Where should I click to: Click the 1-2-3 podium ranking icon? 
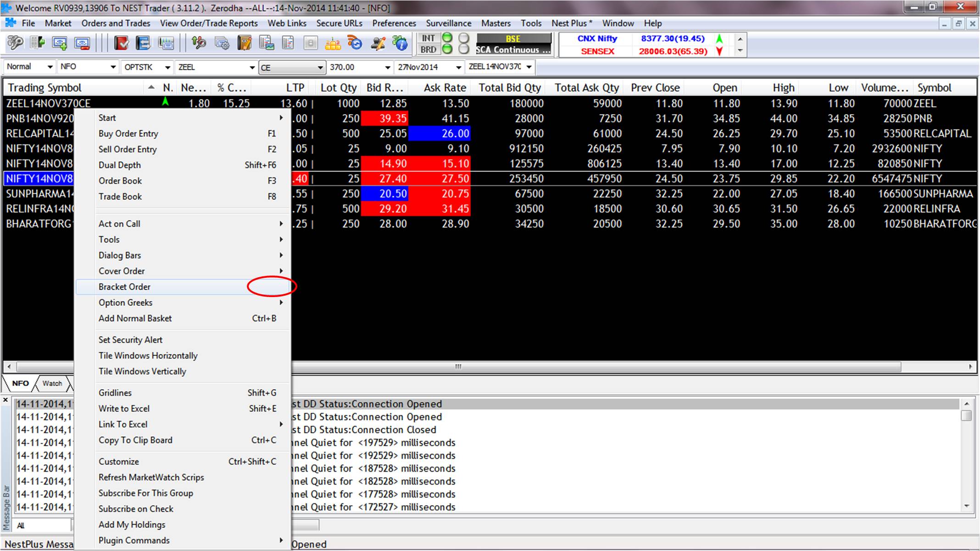click(333, 44)
